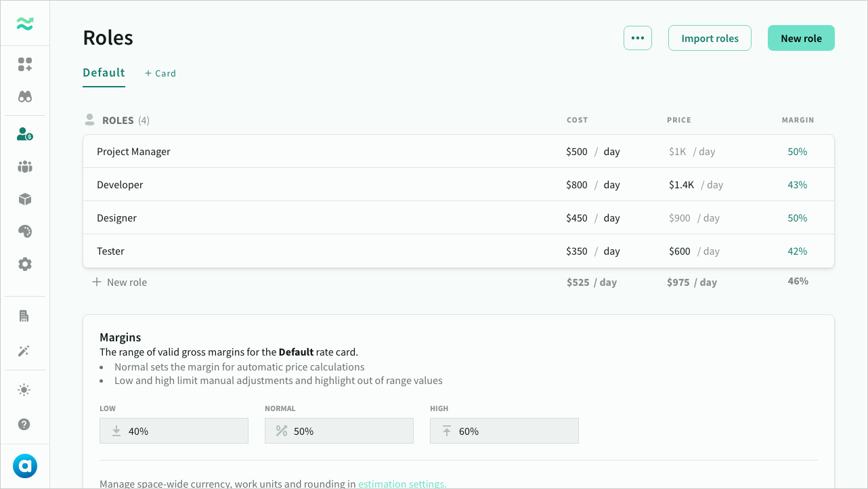Open the binoculars search tool in sidebar
Screen dimensions: 868x489
click(24, 96)
